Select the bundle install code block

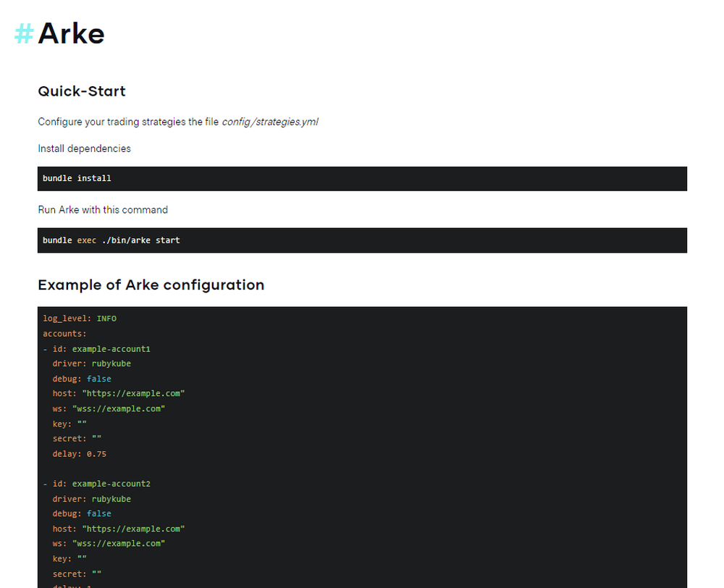(77, 178)
